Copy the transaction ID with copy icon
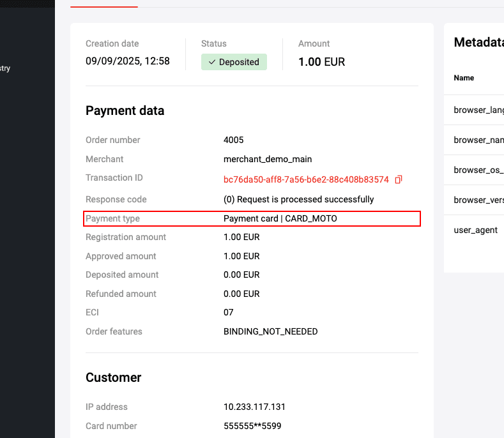The image size is (504, 438). 398,179
